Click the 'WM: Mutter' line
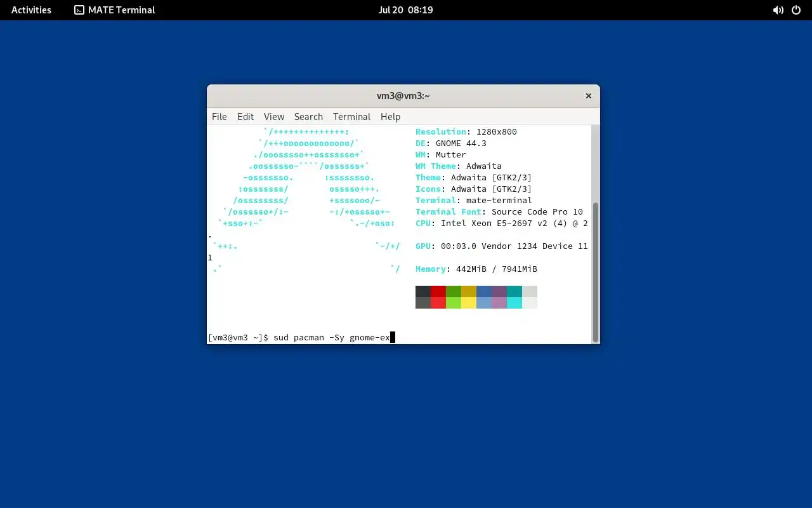Image resolution: width=812 pixels, height=508 pixels. coord(441,155)
